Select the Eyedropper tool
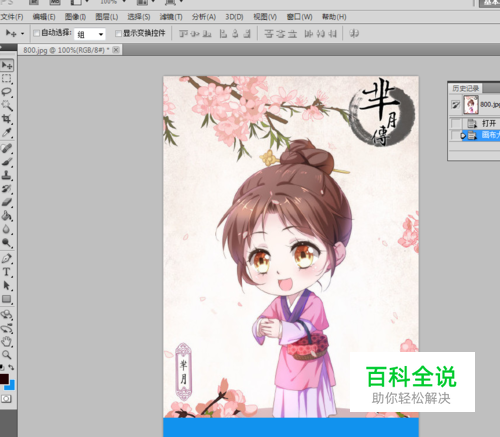Image resolution: width=500 pixels, height=437 pixels. click(x=7, y=133)
